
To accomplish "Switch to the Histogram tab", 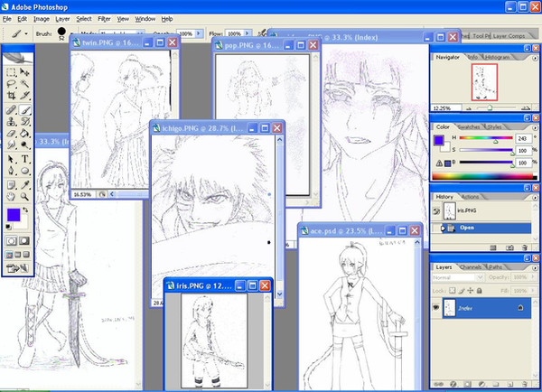I will [x=497, y=57].
